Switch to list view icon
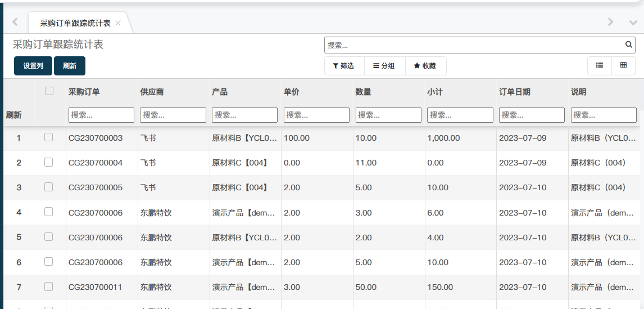The width and height of the screenshot is (644, 309). pos(600,66)
